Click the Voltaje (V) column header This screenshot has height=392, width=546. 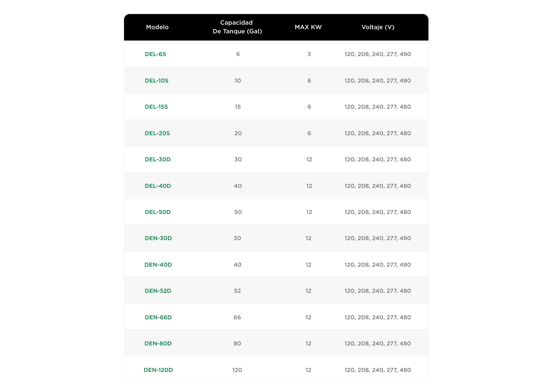tap(378, 27)
